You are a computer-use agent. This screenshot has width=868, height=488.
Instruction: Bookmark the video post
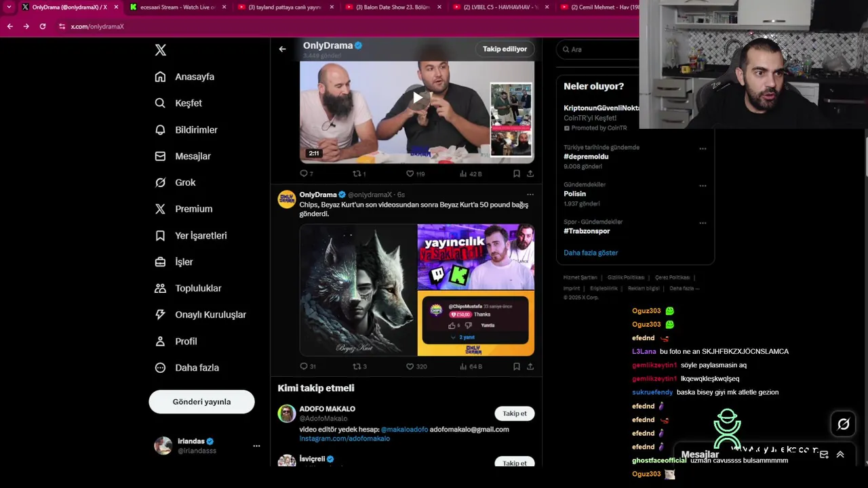click(x=516, y=174)
